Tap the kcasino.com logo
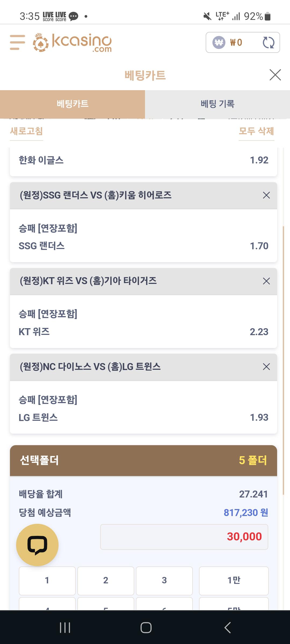290x644 pixels. [x=72, y=42]
